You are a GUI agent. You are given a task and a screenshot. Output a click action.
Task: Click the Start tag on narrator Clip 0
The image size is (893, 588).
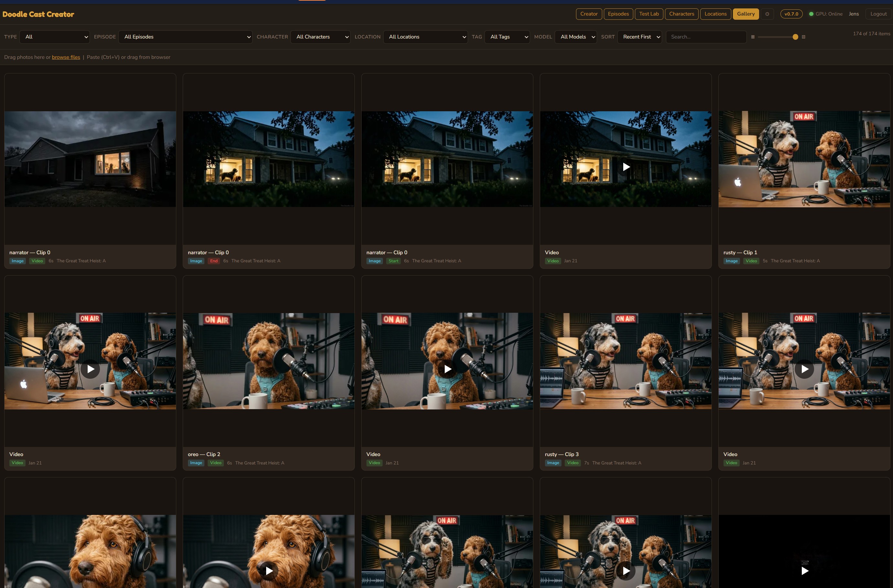(393, 261)
